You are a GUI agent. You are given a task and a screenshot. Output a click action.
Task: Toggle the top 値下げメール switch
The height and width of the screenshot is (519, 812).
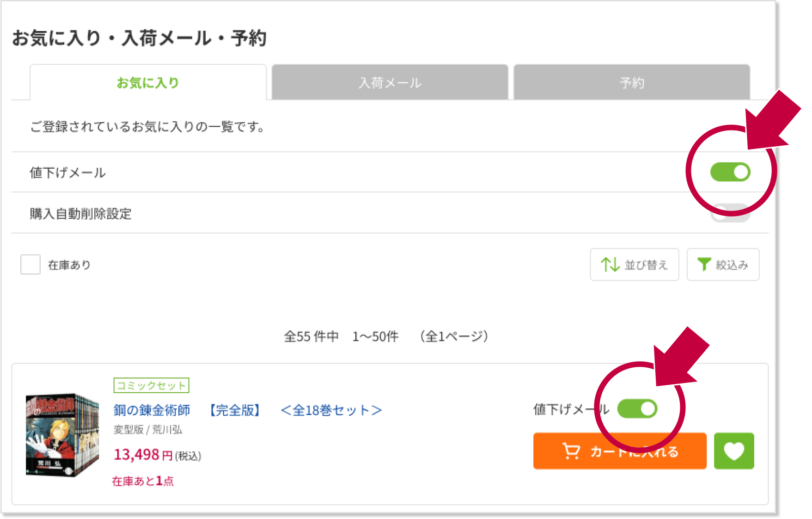tap(730, 172)
